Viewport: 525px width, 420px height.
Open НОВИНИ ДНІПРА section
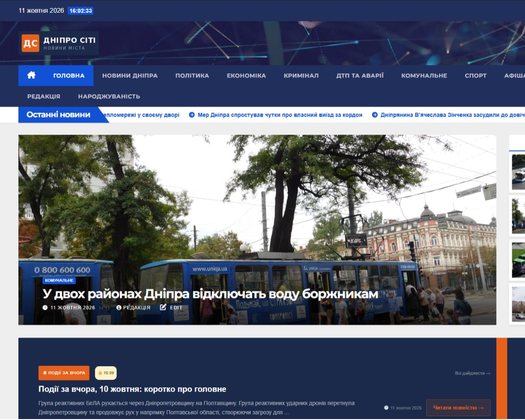(130, 76)
